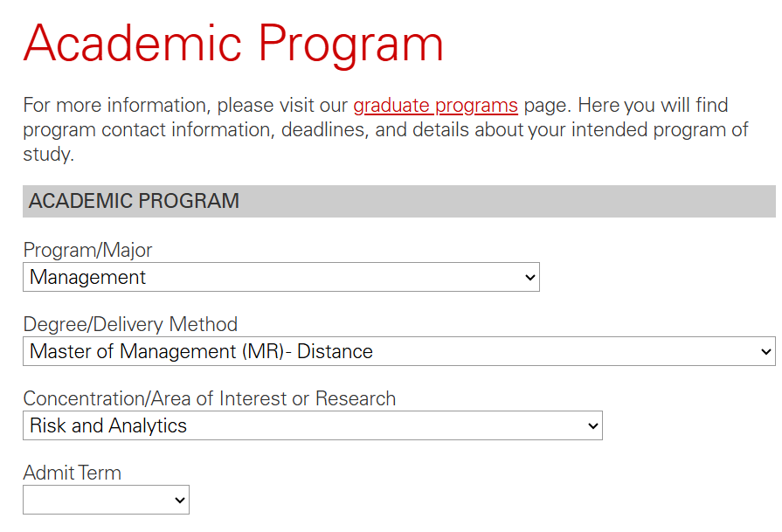This screenshot has height=532, width=782.
Task: Click the gray ACADEMIC PROGRAM section header
Action: [x=398, y=202]
